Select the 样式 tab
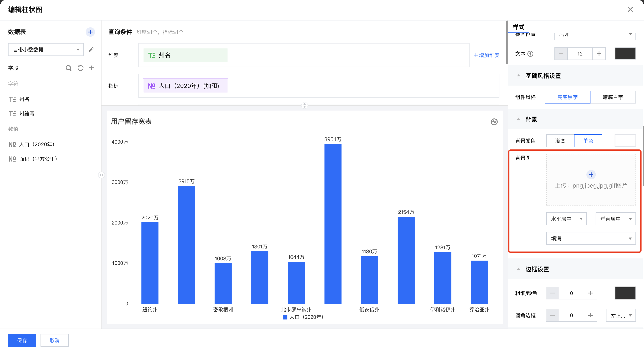This screenshot has width=644, height=350. [x=518, y=27]
